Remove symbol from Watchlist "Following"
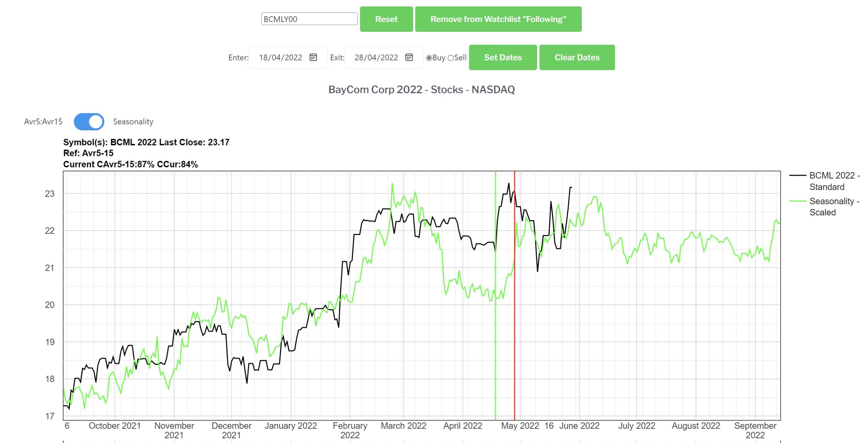 (x=498, y=19)
